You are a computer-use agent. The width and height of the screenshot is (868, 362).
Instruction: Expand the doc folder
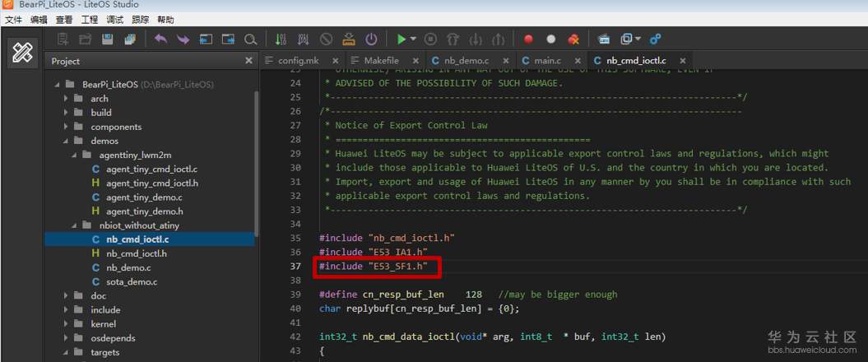(66, 295)
